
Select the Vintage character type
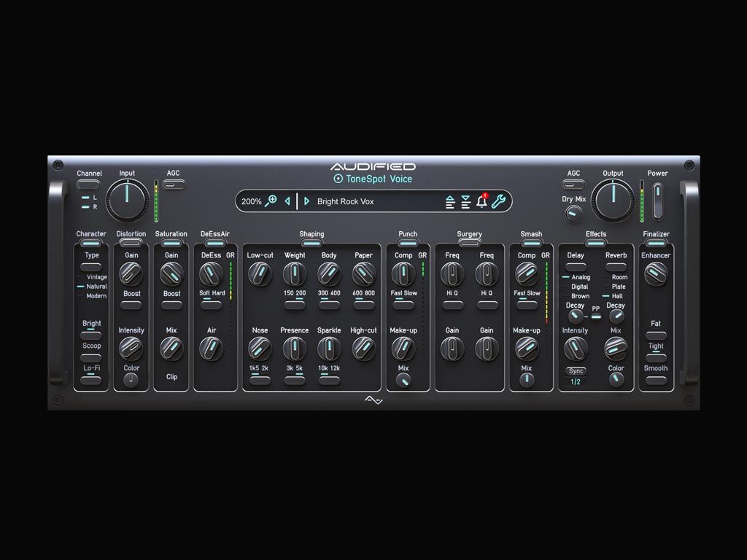coord(97,277)
